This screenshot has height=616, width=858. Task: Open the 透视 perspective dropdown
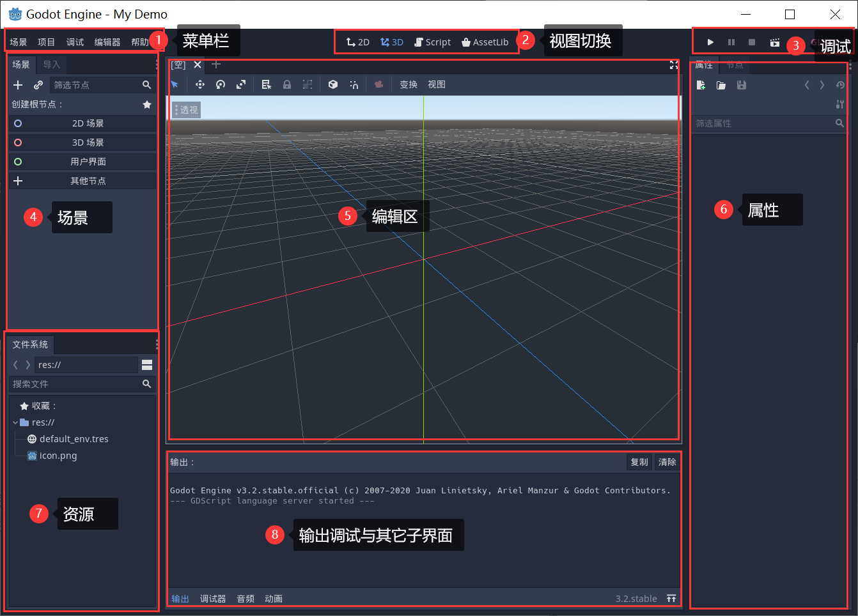pyautogui.click(x=185, y=109)
